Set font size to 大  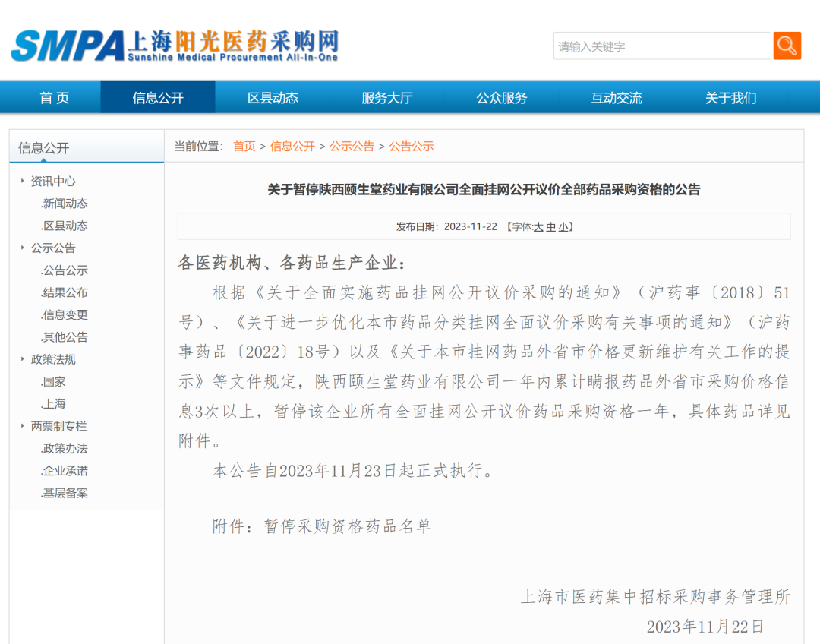click(x=538, y=227)
